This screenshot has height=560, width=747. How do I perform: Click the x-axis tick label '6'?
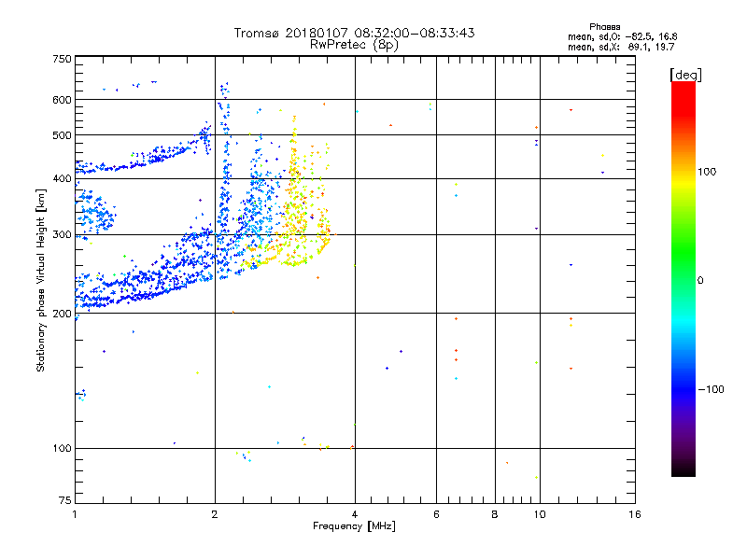436,514
